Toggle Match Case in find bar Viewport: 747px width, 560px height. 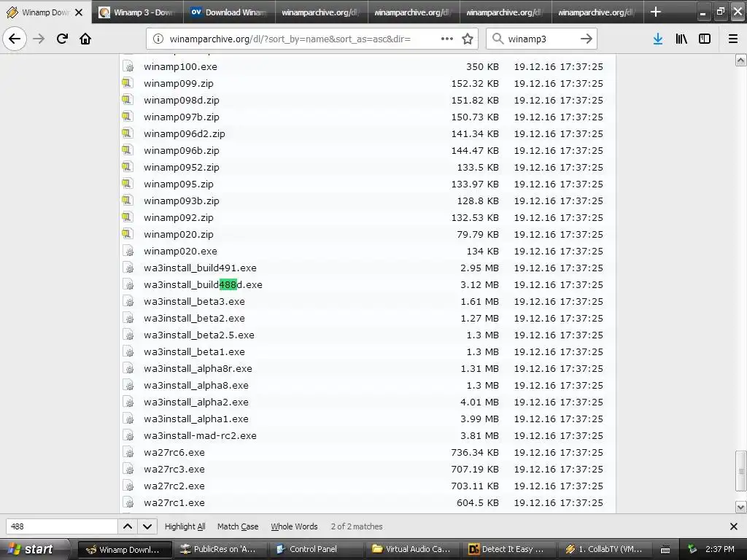[x=238, y=526]
